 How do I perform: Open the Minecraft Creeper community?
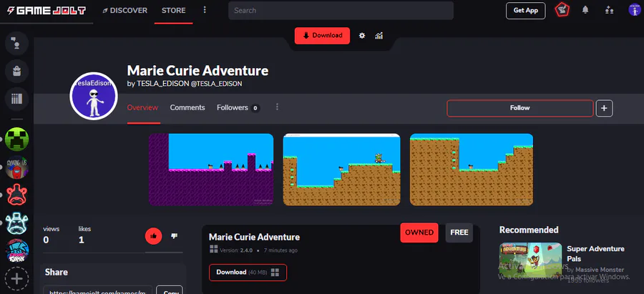coord(17,139)
